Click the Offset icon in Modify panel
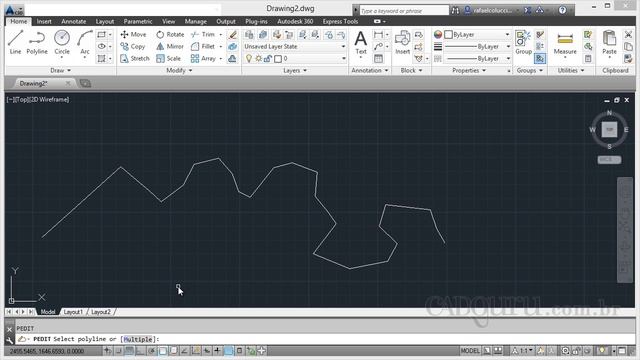The image size is (640, 360). pos(232,58)
